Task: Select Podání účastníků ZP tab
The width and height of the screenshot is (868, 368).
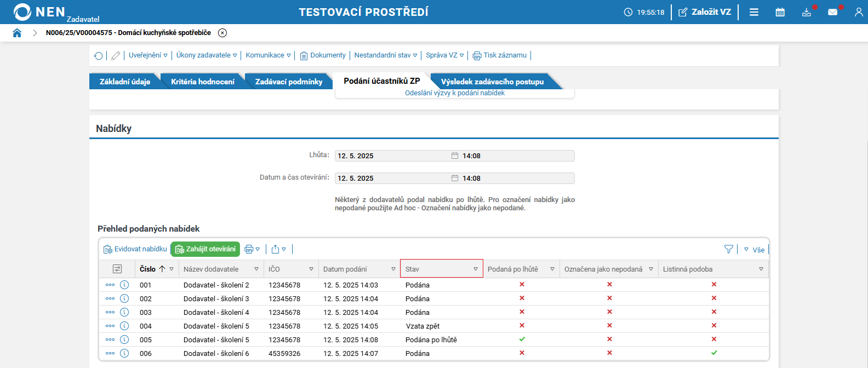Action: click(x=382, y=81)
